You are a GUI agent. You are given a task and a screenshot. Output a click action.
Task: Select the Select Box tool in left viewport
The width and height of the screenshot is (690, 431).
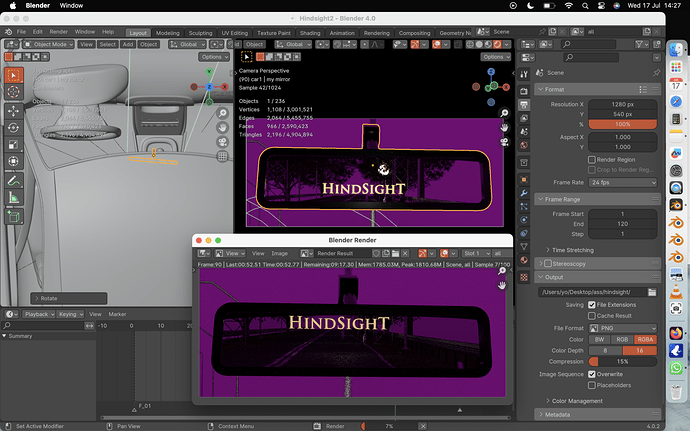tap(14, 75)
